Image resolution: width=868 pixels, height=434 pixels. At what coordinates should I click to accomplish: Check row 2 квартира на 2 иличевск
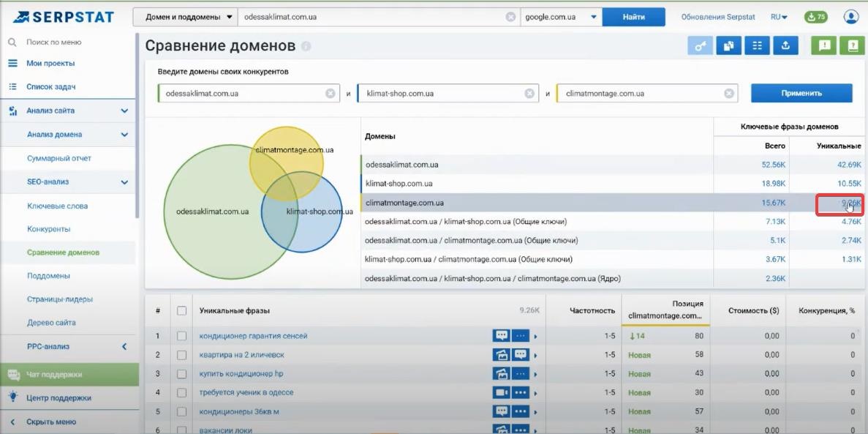(181, 355)
